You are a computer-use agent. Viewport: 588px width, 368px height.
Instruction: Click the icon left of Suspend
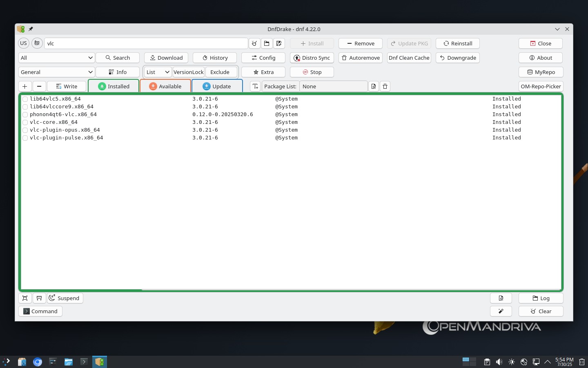tap(39, 298)
